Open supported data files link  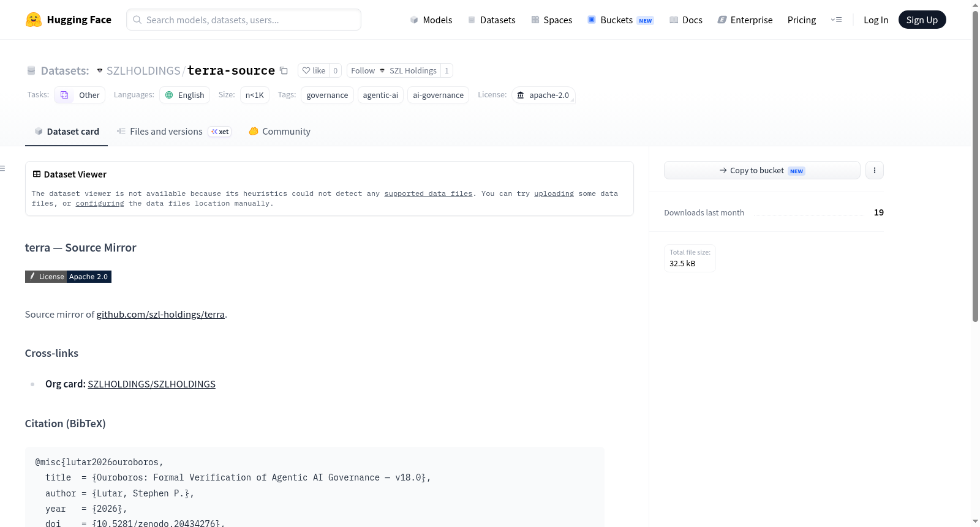click(x=428, y=193)
